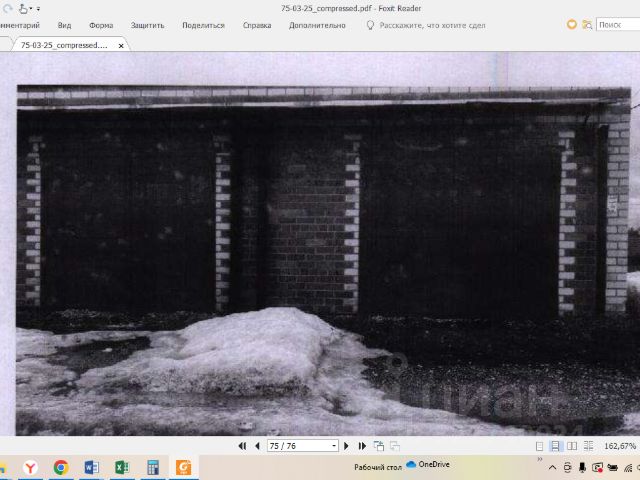Image resolution: width=640 pixels, height=480 pixels.
Task: Open the Комментарий ribbon tab
Action: point(20,25)
